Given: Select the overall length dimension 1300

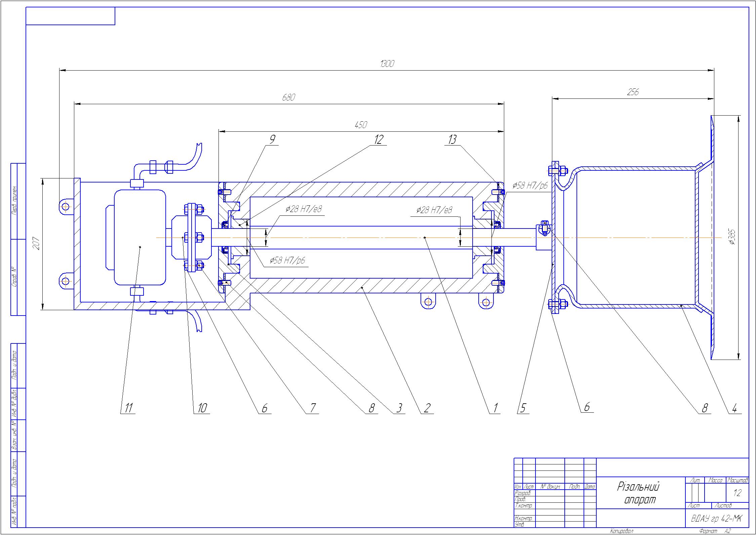Looking at the screenshot, I should pyautogui.click(x=387, y=64).
